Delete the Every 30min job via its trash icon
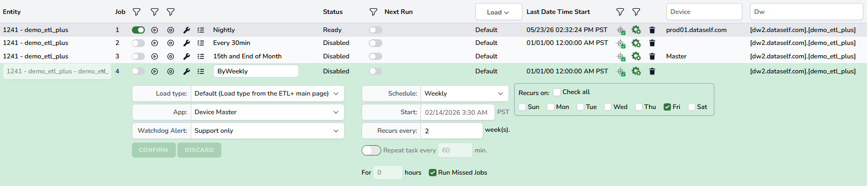868x186 pixels. coord(652,43)
